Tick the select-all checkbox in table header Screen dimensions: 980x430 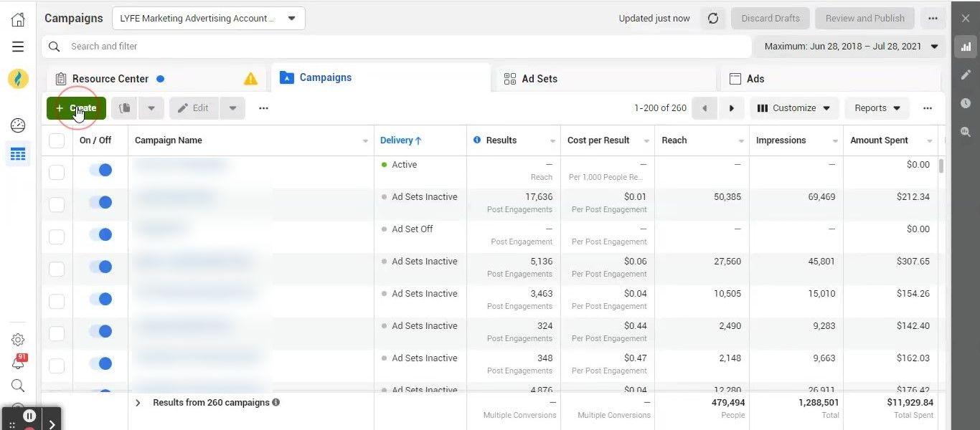[57, 140]
